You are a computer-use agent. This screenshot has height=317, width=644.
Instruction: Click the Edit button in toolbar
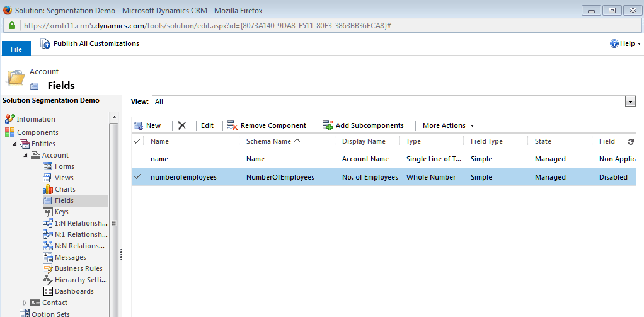pos(207,125)
